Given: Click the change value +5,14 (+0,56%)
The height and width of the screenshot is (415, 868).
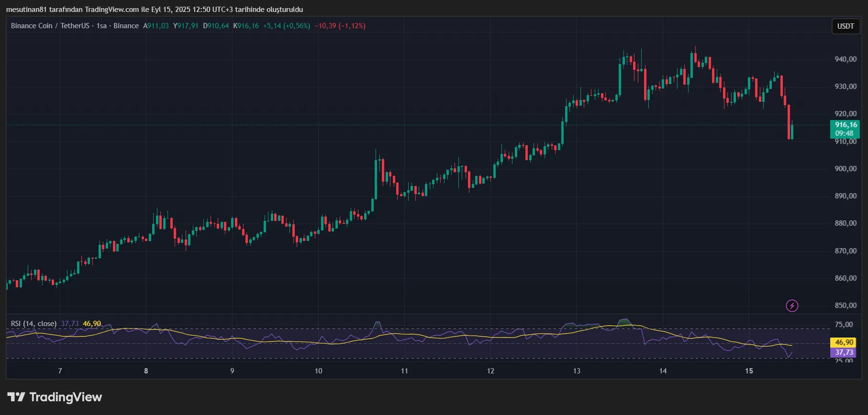Looking at the screenshot, I should coord(287,26).
